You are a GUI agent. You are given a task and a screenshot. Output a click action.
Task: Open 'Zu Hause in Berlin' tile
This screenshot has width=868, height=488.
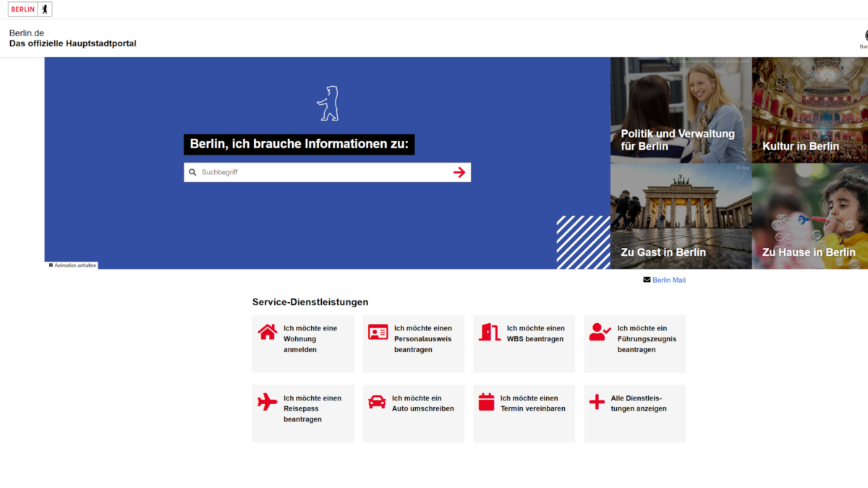point(810,216)
